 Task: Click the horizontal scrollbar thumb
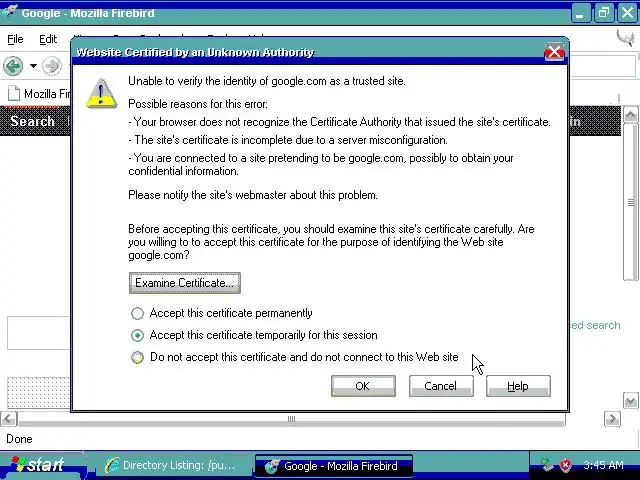(x=291, y=419)
